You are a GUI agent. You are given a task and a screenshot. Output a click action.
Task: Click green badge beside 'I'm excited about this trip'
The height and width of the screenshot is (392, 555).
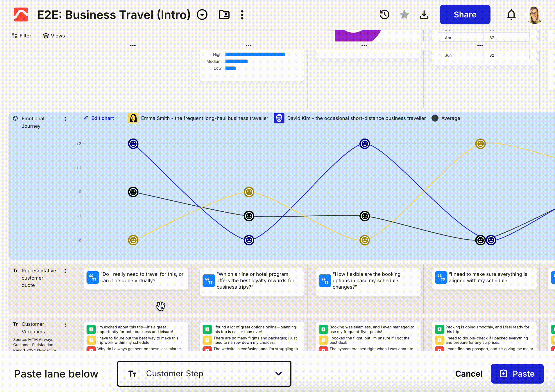91,329
